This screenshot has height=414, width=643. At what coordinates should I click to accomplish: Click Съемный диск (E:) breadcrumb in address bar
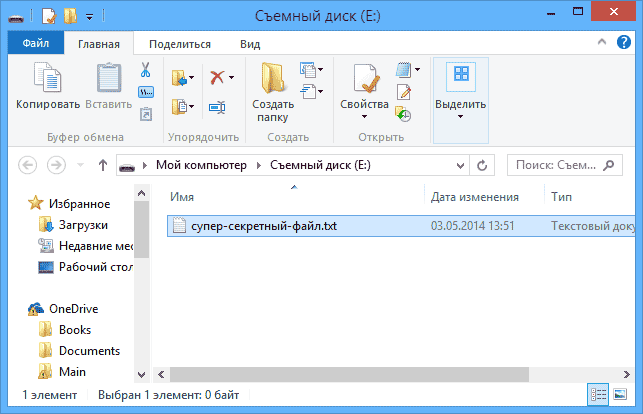click(x=320, y=165)
